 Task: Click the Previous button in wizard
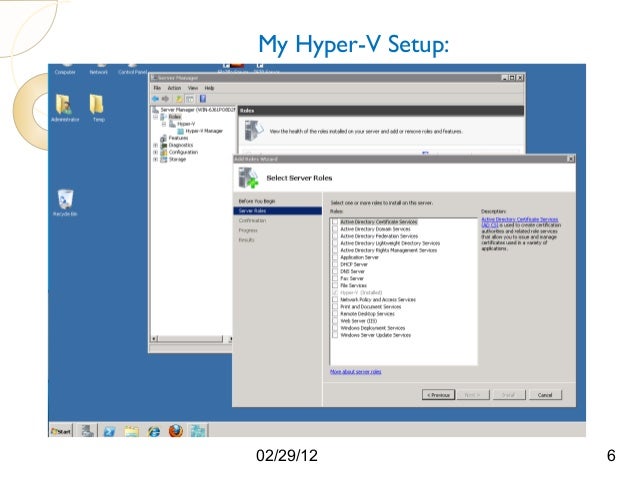(438, 395)
